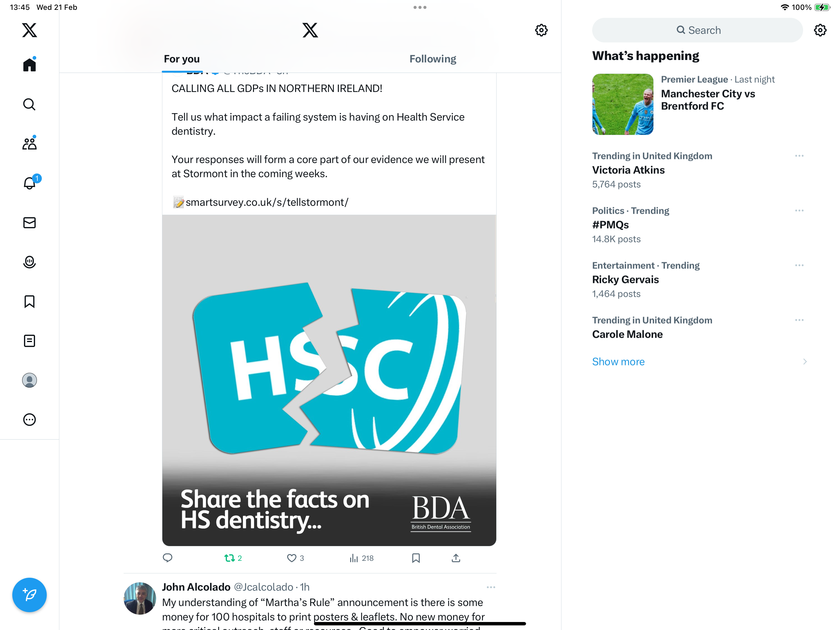View analytics for the BDA post
This screenshot has width=840, height=630.
(x=362, y=558)
